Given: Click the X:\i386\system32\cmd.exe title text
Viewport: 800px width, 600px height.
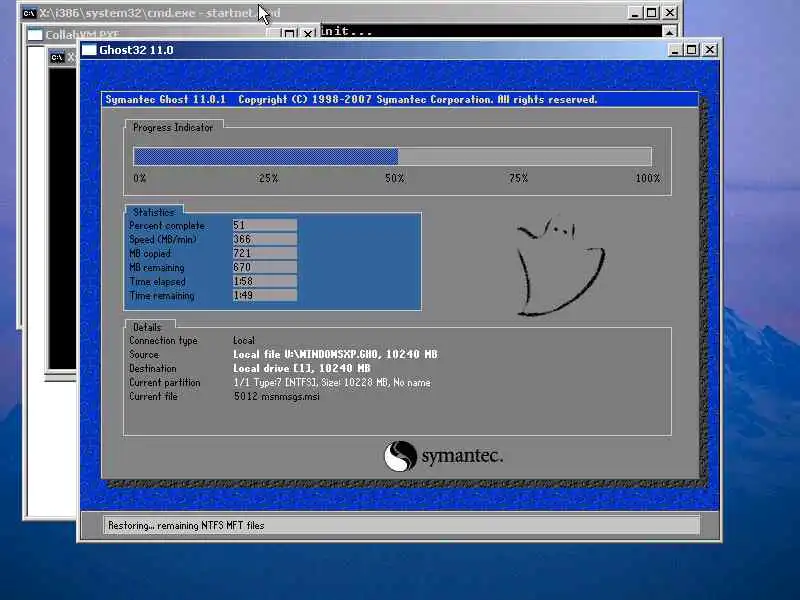Looking at the screenshot, I should (x=159, y=13).
